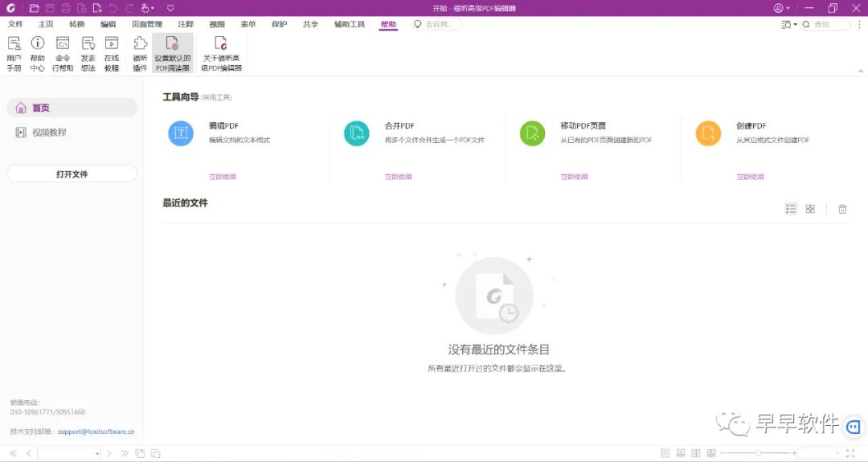Click the redo arrow in title bar
Image resolution: width=868 pixels, height=462 pixels.
[x=129, y=8]
